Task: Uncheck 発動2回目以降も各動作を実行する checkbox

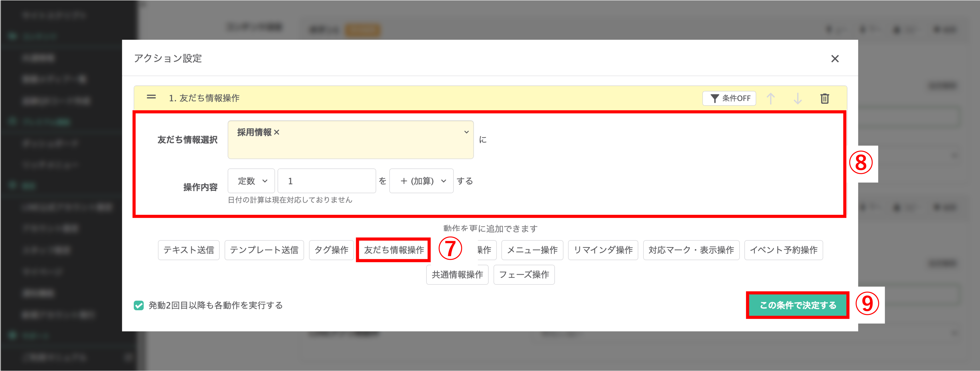Action: (x=139, y=305)
